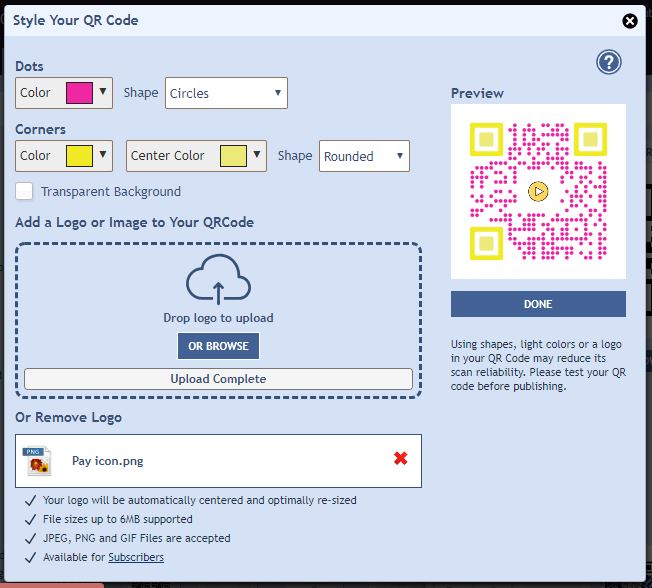This screenshot has height=588, width=652.
Task: Click the DONE button
Action: 538,304
